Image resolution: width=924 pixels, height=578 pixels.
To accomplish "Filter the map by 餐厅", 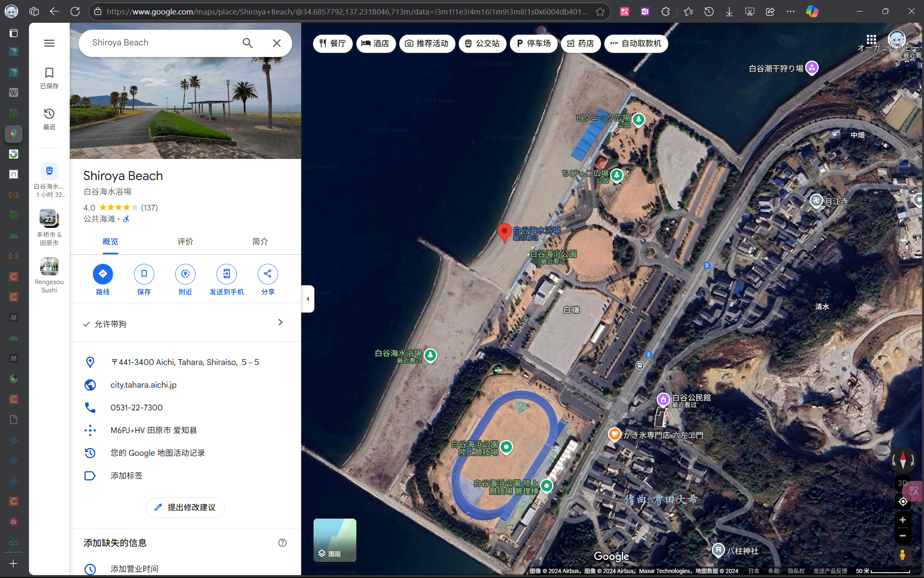I will [332, 43].
